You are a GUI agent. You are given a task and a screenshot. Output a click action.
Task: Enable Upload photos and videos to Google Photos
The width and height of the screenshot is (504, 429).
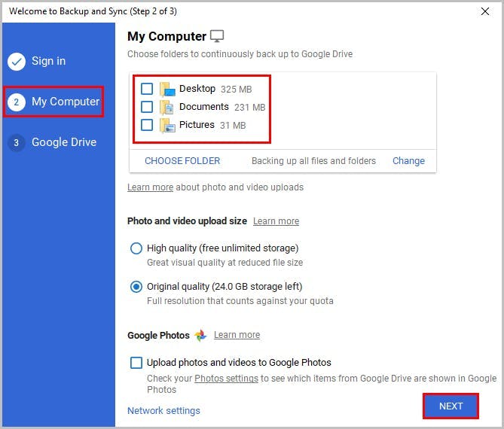pos(136,363)
